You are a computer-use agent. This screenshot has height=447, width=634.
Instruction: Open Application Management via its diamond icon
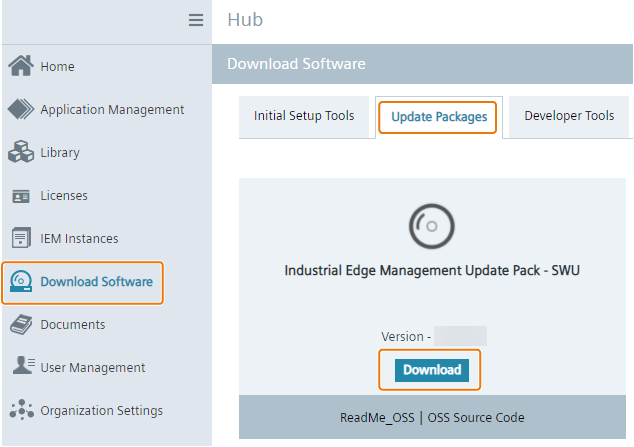tap(21, 110)
